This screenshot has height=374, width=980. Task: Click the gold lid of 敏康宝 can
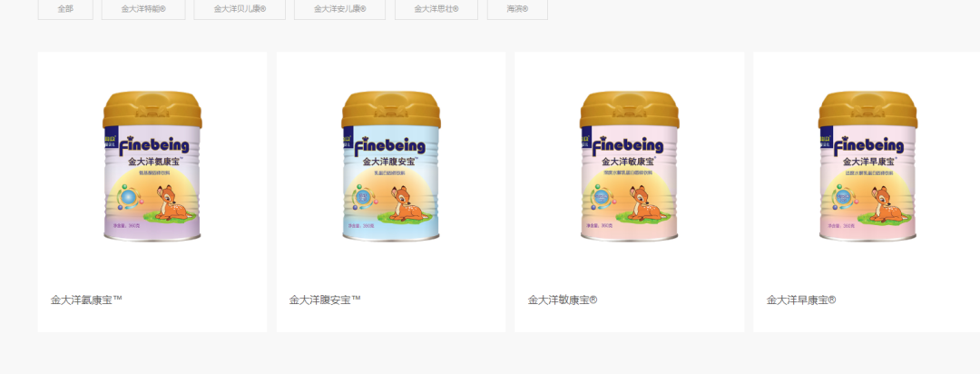(630, 110)
